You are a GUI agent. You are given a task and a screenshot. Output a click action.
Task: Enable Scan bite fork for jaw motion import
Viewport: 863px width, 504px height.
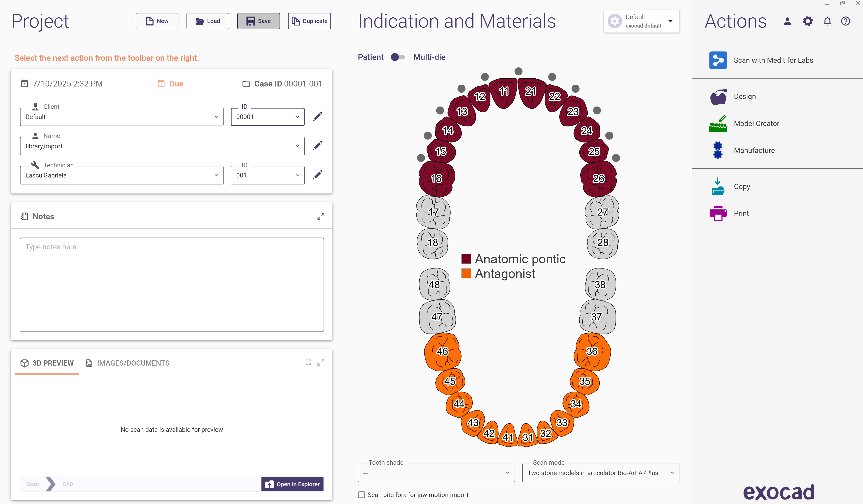point(362,495)
